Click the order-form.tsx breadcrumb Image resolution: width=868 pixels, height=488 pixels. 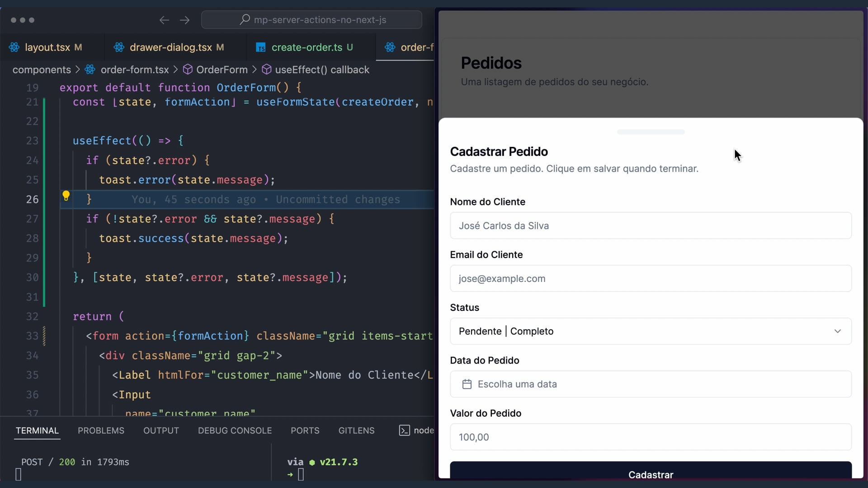tap(134, 70)
